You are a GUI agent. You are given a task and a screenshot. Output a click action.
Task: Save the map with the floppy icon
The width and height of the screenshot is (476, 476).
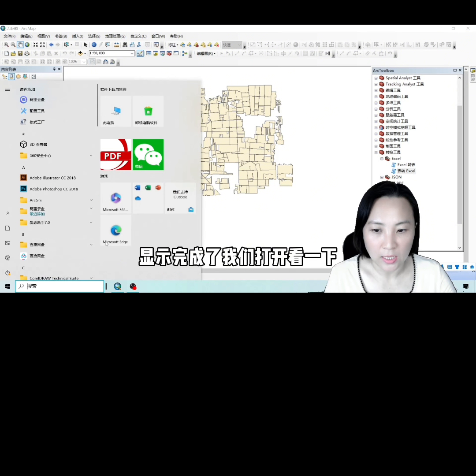click(x=20, y=53)
